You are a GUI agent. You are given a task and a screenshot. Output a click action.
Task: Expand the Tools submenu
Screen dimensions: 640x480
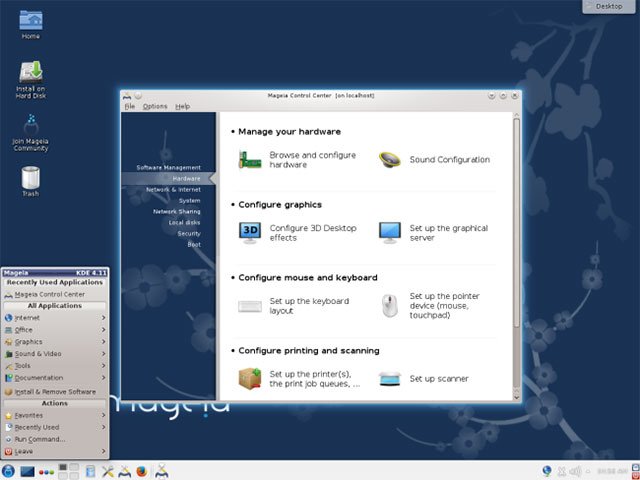55,366
